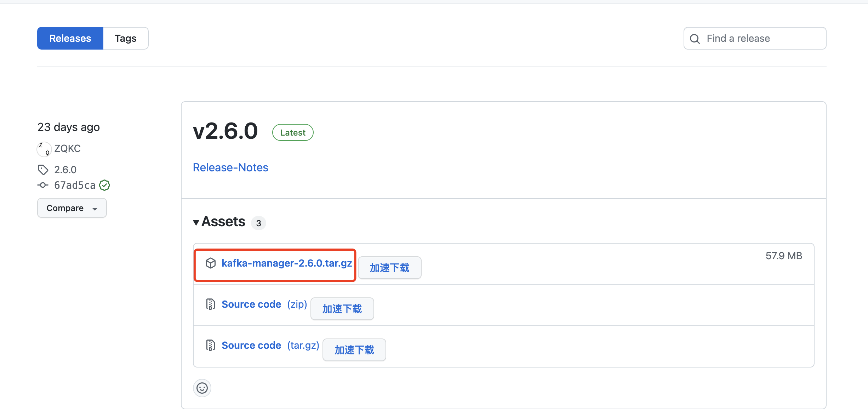Click the commit icon beside 67ad5ca
The image size is (868, 410).
[x=43, y=185]
